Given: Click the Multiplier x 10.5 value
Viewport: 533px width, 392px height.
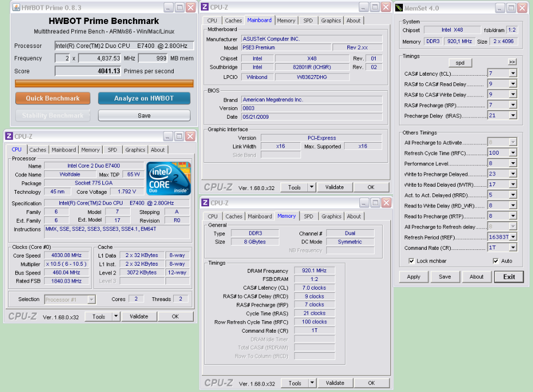Looking at the screenshot, I should point(66,264).
